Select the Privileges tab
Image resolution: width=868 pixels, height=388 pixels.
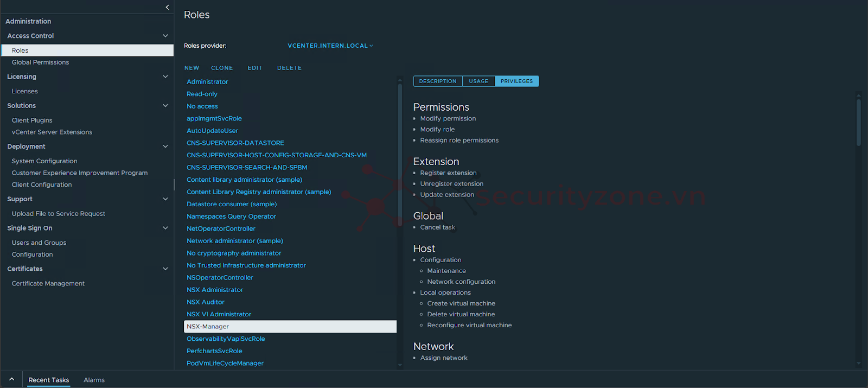point(516,81)
